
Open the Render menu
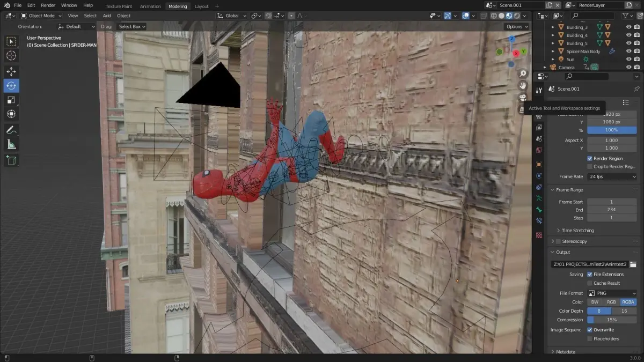pos(48,5)
